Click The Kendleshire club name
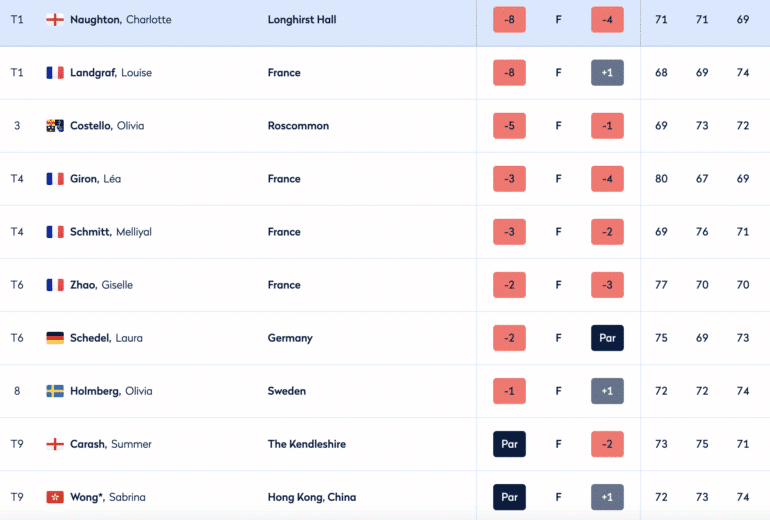Screen dimensions: 770x520 306,444
